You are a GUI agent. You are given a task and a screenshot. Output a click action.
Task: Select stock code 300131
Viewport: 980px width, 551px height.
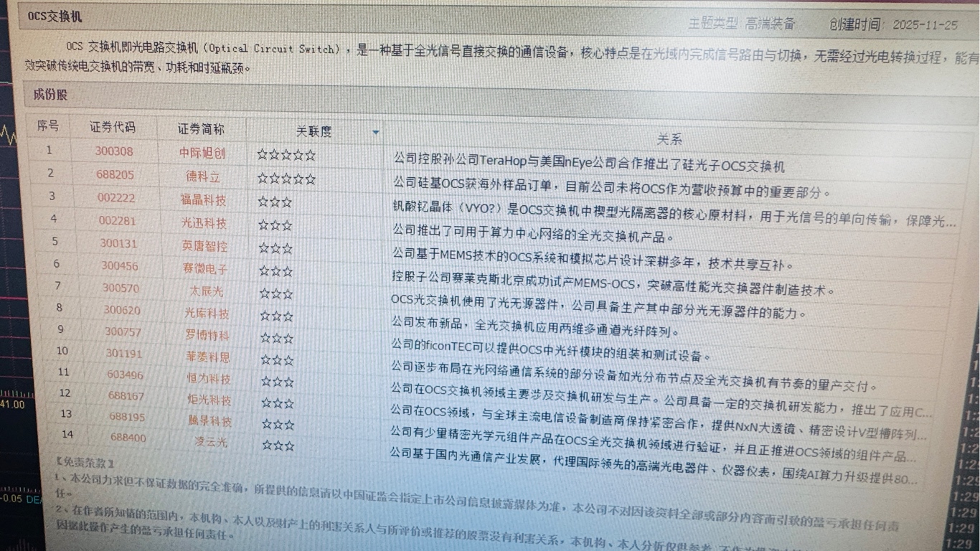[118, 243]
